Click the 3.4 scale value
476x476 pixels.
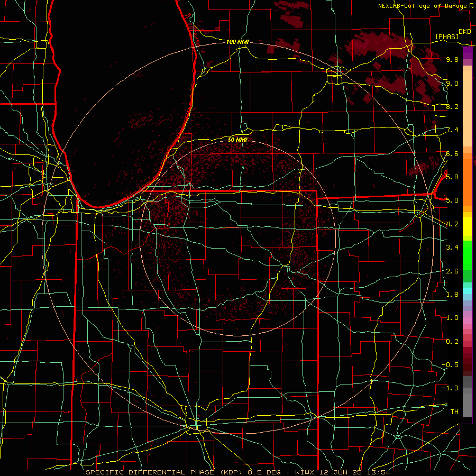point(452,248)
